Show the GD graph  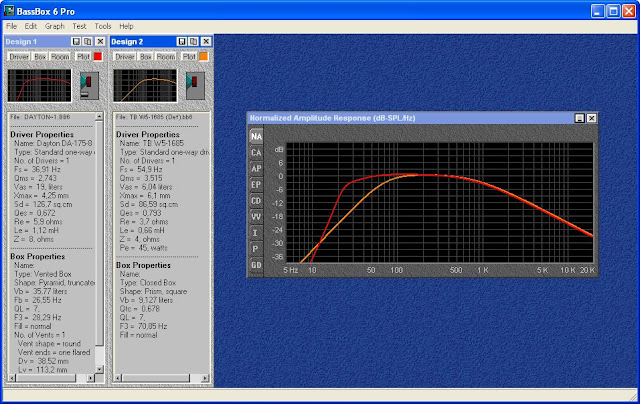(257, 264)
